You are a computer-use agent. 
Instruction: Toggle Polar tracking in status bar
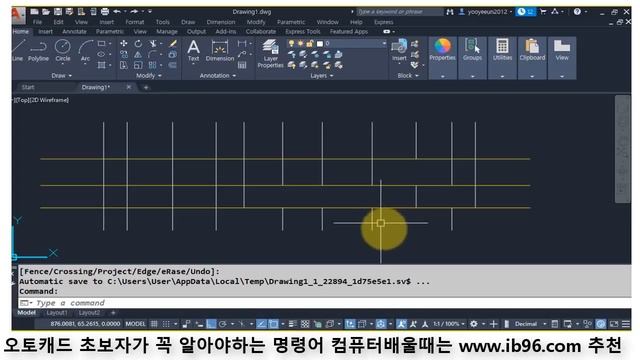tap(223, 324)
